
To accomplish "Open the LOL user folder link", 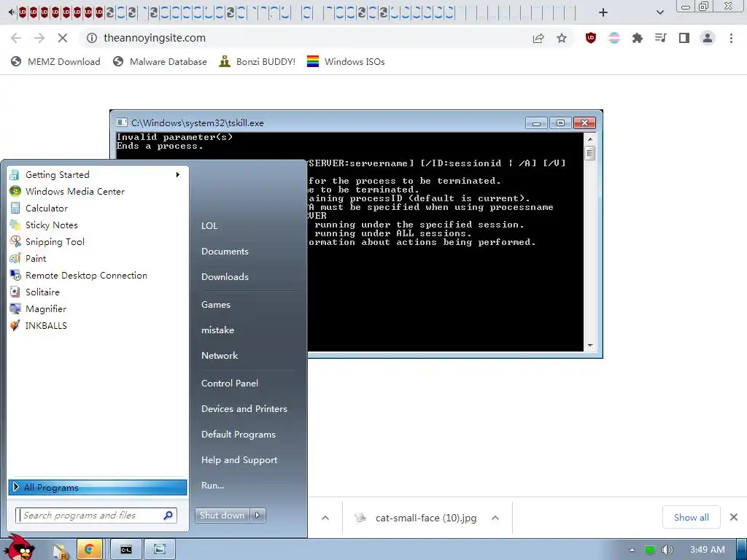I will (x=209, y=226).
